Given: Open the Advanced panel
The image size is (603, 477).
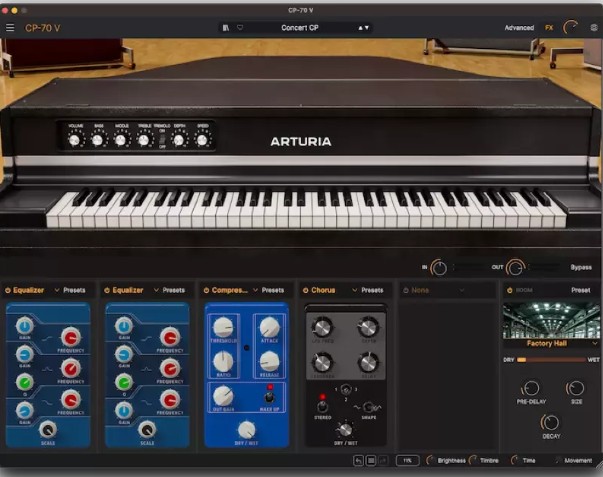Looking at the screenshot, I should [519, 28].
